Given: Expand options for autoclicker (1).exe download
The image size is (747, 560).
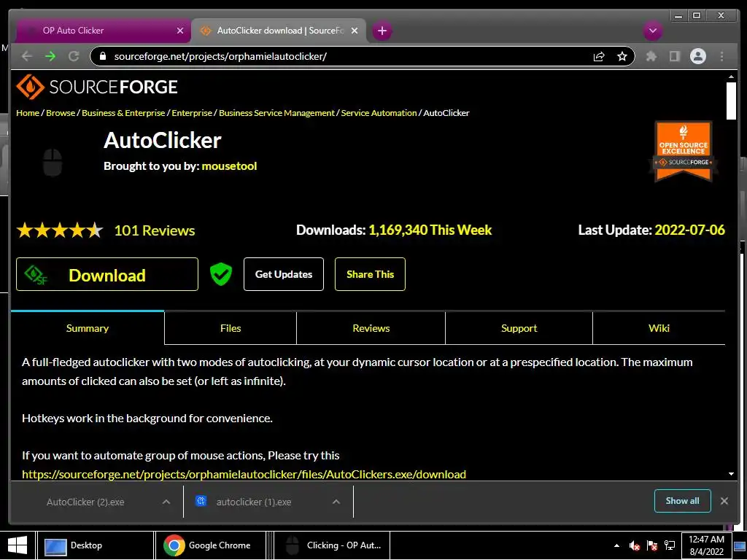Looking at the screenshot, I should click(336, 502).
